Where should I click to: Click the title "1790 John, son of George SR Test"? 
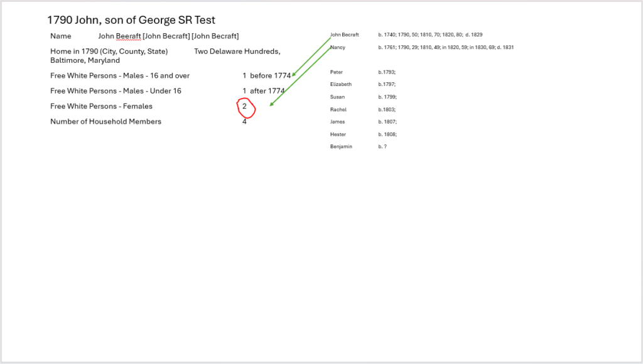[x=131, y=20]
